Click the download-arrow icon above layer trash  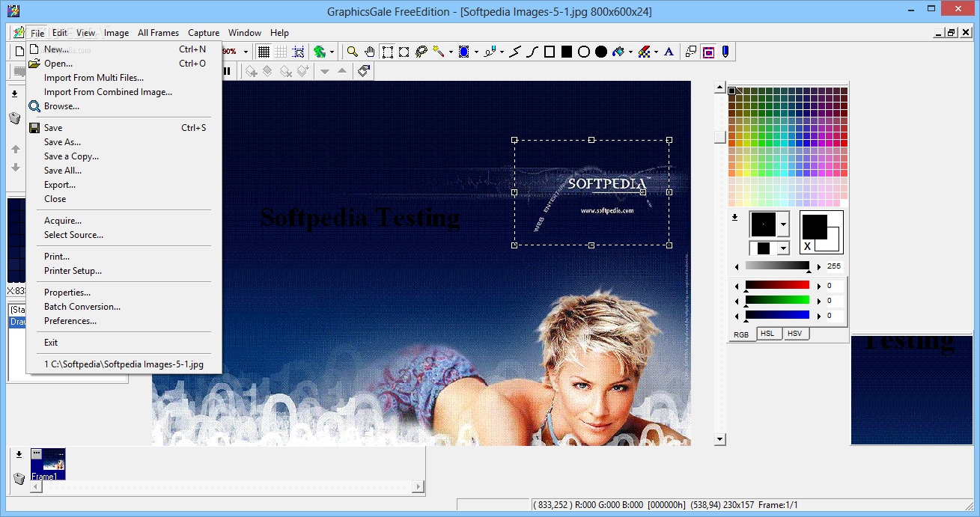tap(14, 94)
